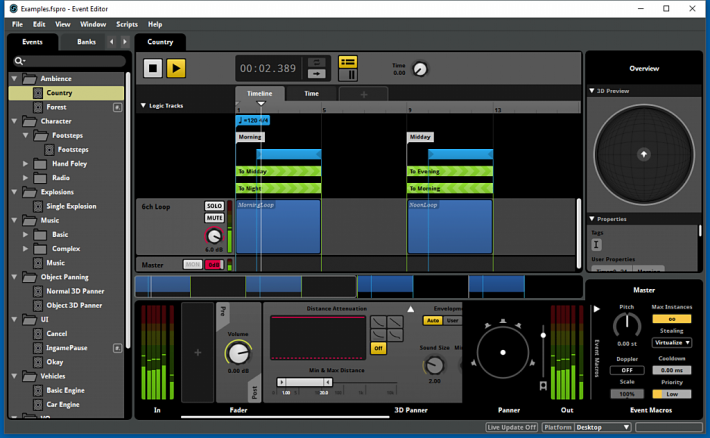Click the To Midday transition region
The width and height of the screenshot is (710, 438).
pos(278,171)
